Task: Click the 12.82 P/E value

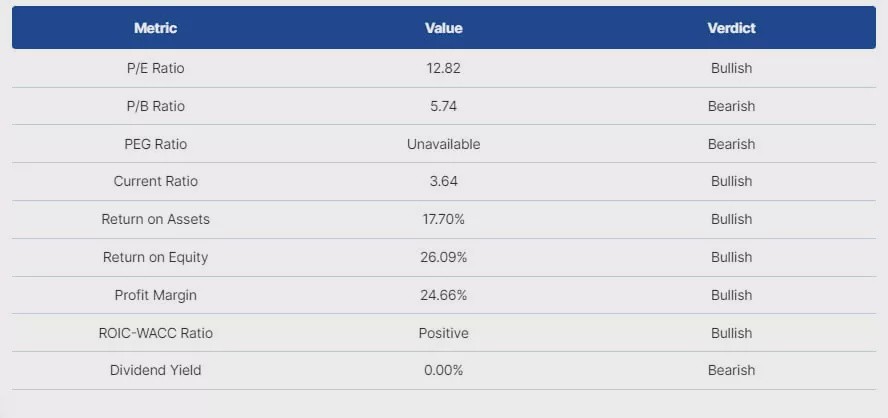Action: coord(443,68)
